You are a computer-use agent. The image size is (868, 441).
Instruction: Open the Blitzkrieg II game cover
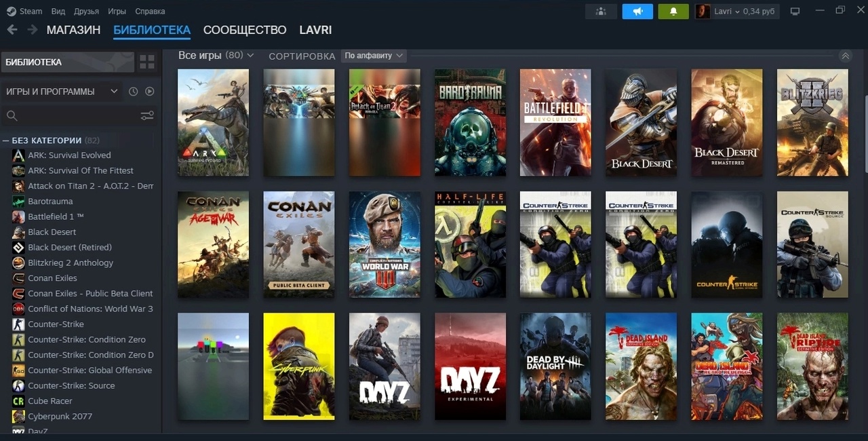click(x=812, y=123)
